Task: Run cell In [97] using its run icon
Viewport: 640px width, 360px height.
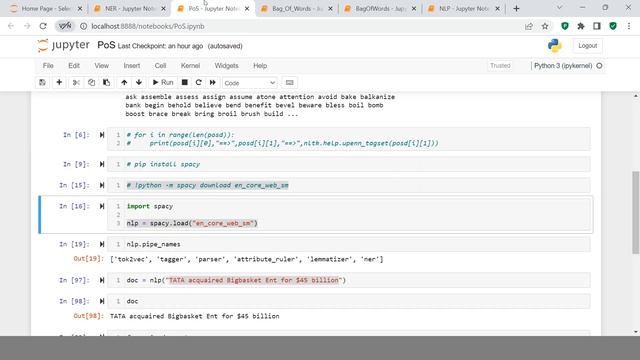Action: (x=102, y=280)
